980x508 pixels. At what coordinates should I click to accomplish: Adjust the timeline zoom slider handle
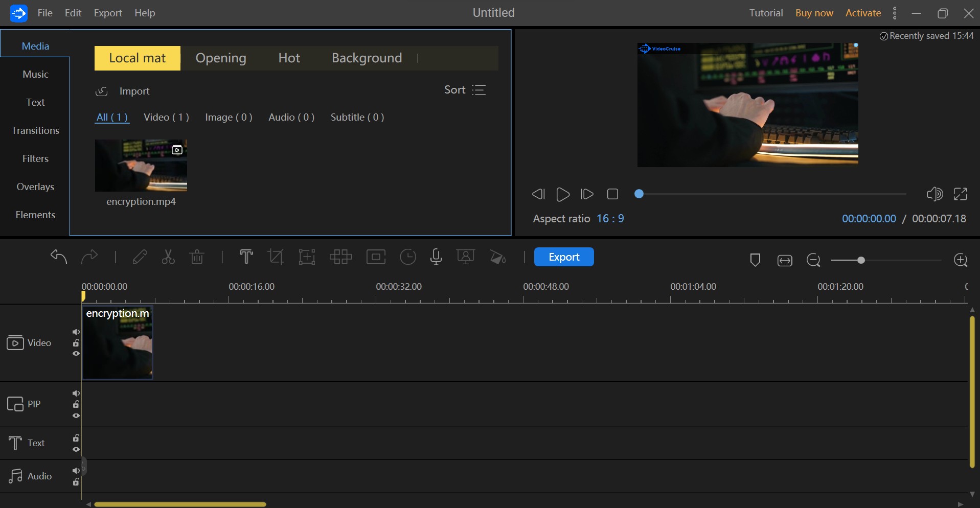click(x=861, y=260)
